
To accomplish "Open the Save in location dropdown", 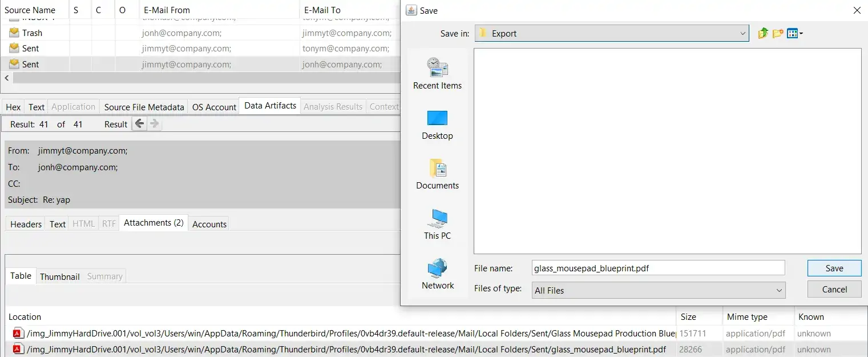I will [742, 33].
